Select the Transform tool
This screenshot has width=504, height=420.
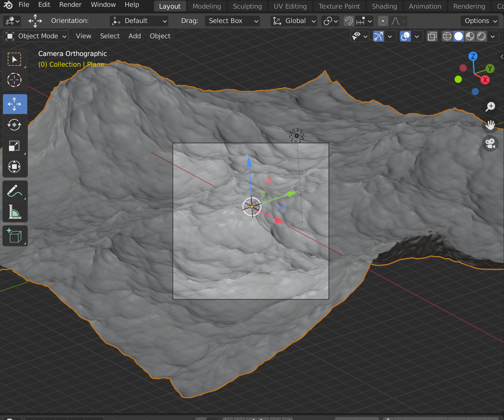point(14,167)
